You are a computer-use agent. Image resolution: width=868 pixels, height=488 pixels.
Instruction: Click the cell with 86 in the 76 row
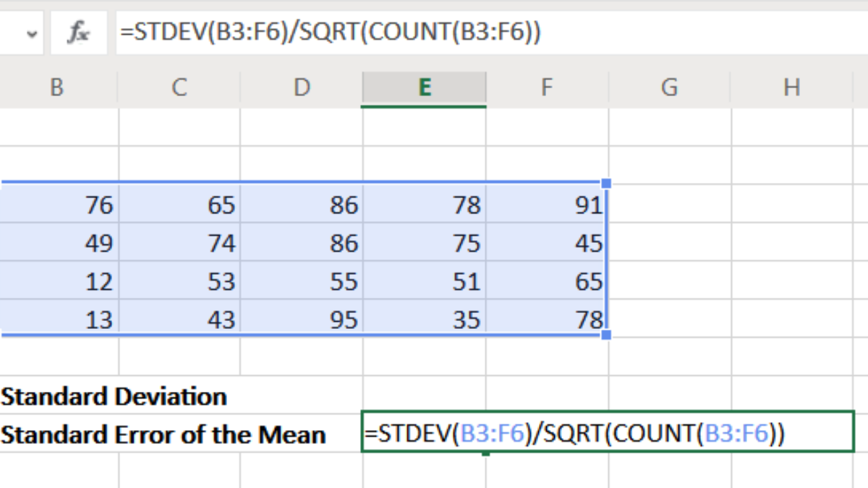click(302, 204)
